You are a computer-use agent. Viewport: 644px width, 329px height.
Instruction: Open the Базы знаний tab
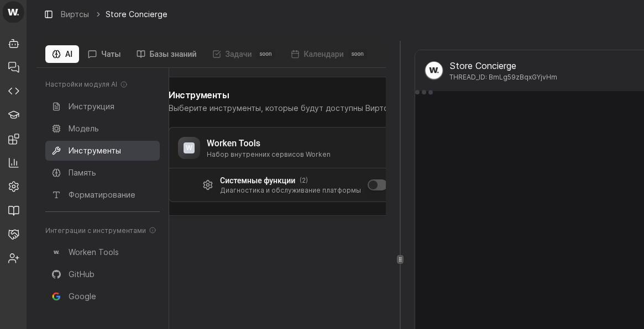pyautogui.click(x=166, y=54)
